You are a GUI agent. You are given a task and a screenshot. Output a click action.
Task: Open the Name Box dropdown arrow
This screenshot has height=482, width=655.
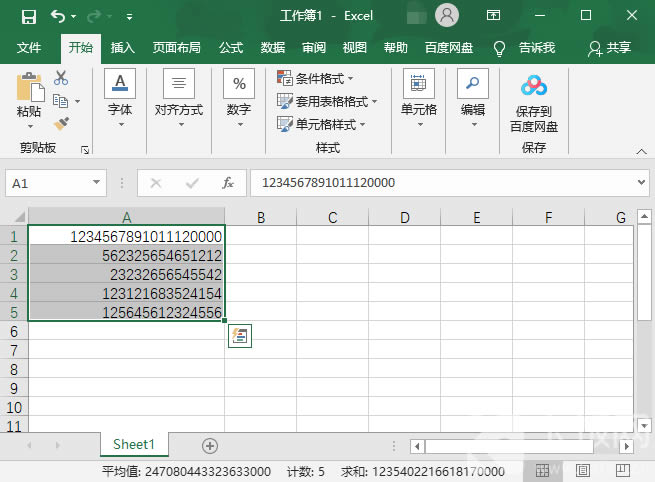pyautogui.click(x=97, y=183)
